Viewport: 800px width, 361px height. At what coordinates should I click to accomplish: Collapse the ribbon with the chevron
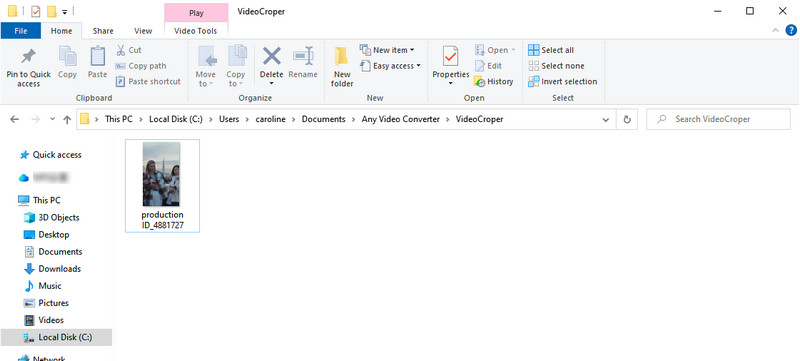(x=776, y=31)
